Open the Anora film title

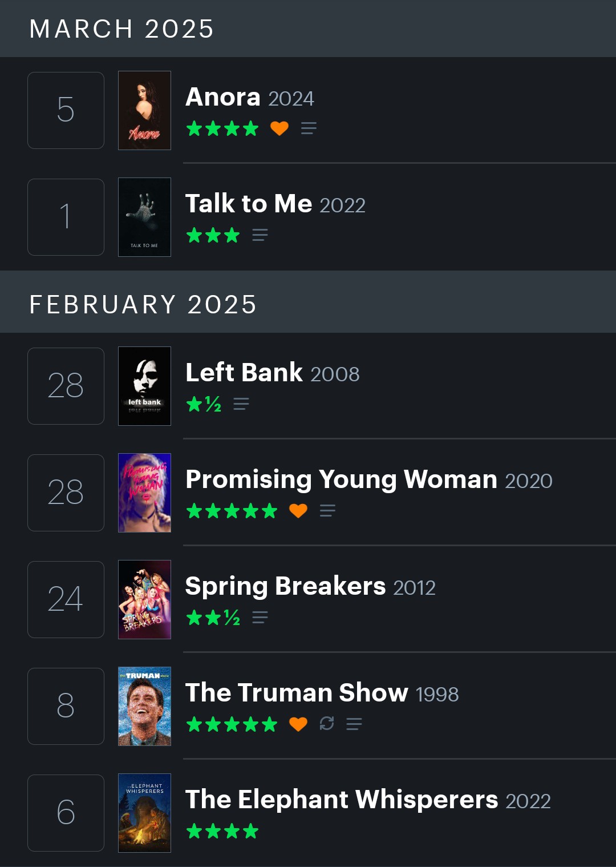pyautogui.click(x=223, y=97)
